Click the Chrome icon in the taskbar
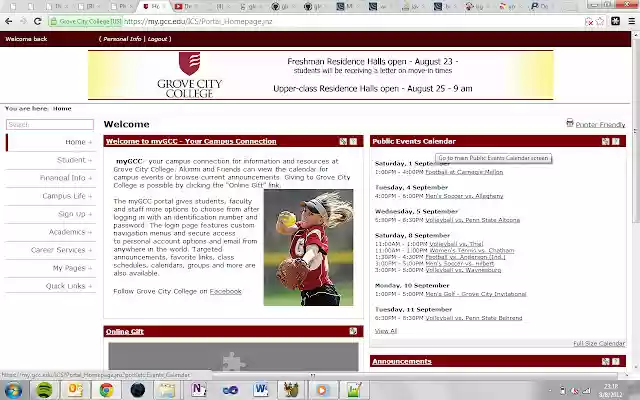This screenshot has height=400, width=640. [106, 391]
